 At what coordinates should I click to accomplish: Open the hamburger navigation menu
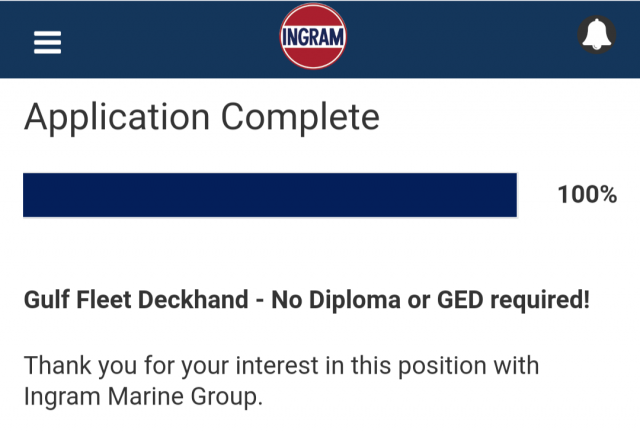tap(47, 41)
